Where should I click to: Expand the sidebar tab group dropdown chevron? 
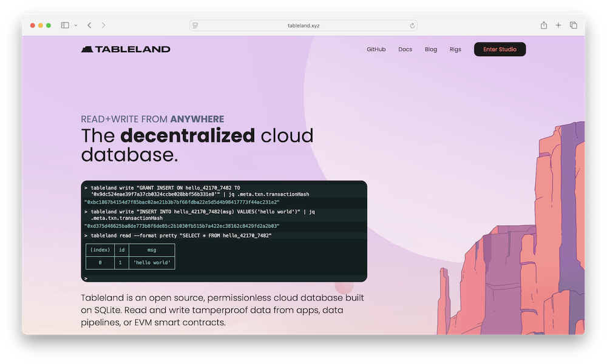76,25
